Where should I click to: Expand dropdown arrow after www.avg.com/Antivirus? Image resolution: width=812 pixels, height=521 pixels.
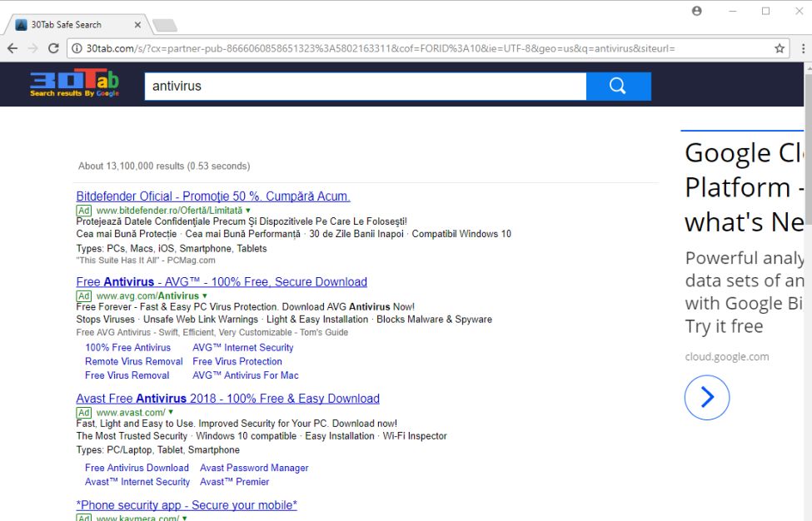(x=205, y=296)
